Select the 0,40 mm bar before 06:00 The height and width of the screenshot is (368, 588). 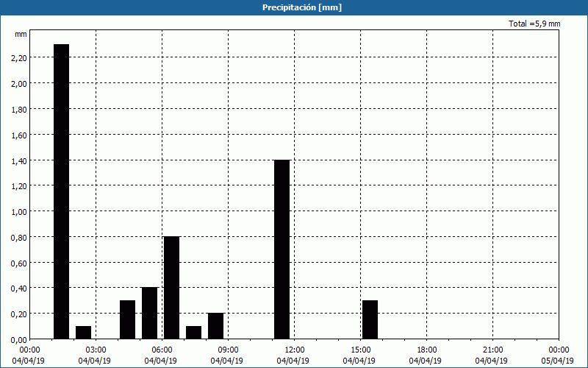(x=150, y=314)
